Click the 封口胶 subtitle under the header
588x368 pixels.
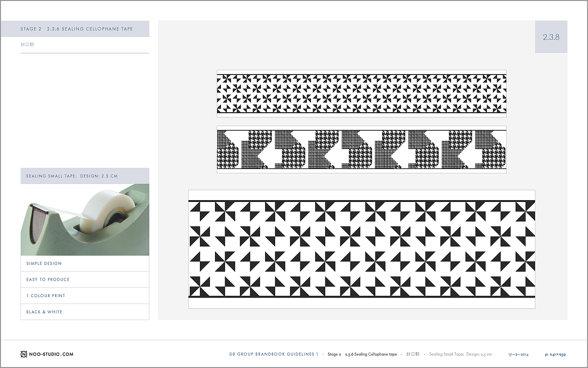pos(28,45)
